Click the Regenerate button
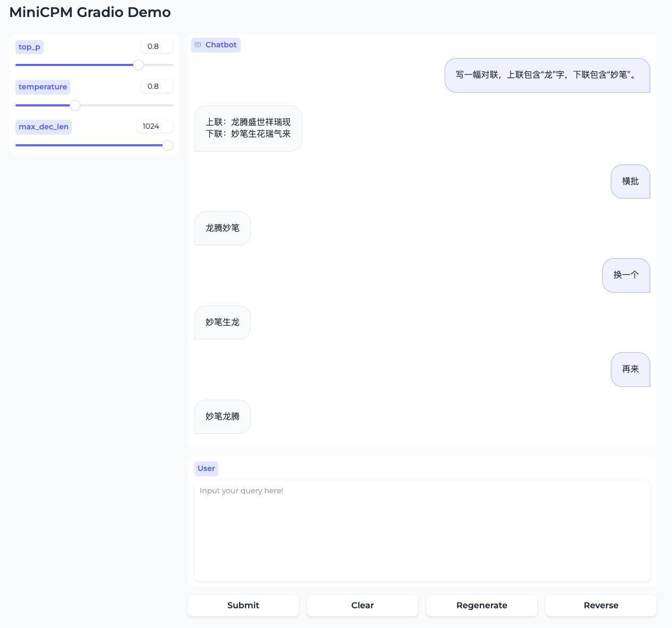The image size is (672, 628). [x=482, y=606]
